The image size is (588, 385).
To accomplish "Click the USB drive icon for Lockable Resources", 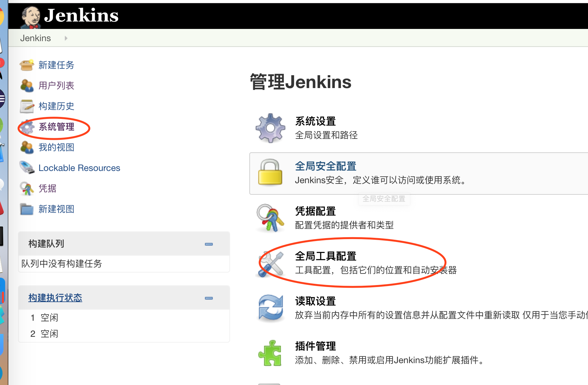I will [x=27, y=167].
